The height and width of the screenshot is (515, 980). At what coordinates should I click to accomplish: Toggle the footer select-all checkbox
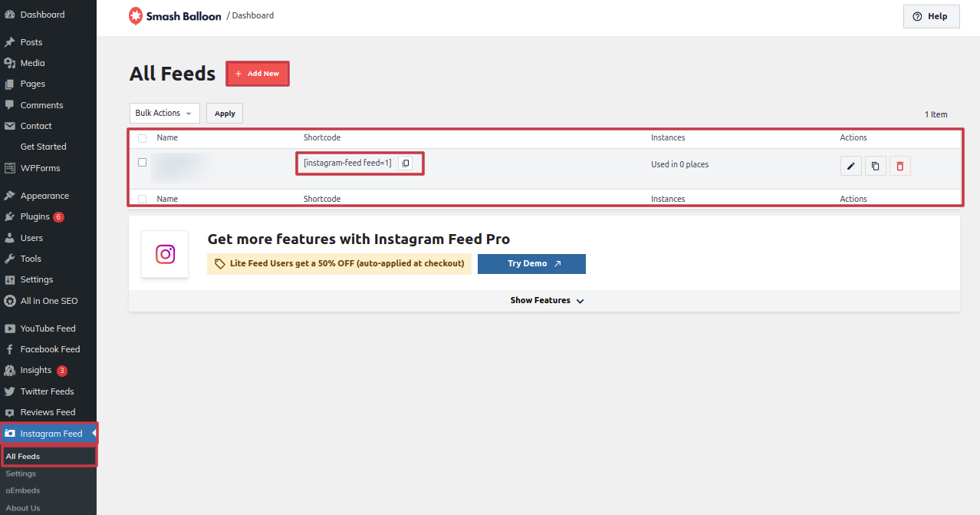pyautogui.click(x=142, y=199)
